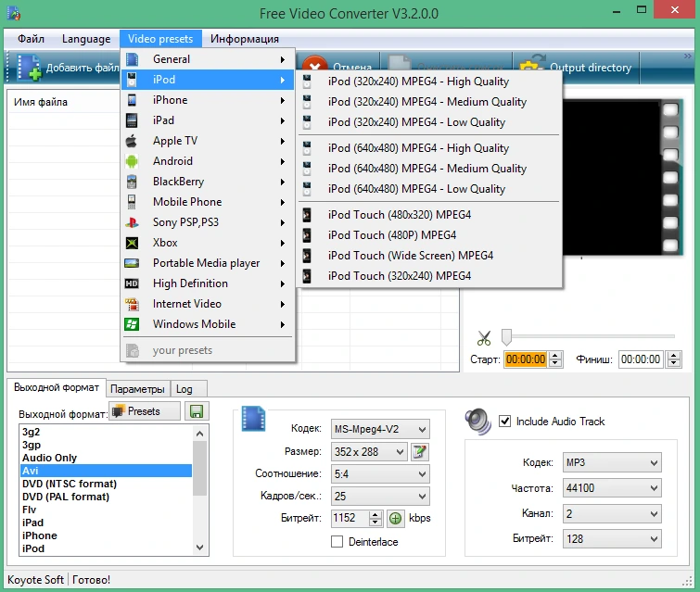Click the video Битрейт stepper arrows
This screenshot has height=592, width=700.
pos(375,519)
